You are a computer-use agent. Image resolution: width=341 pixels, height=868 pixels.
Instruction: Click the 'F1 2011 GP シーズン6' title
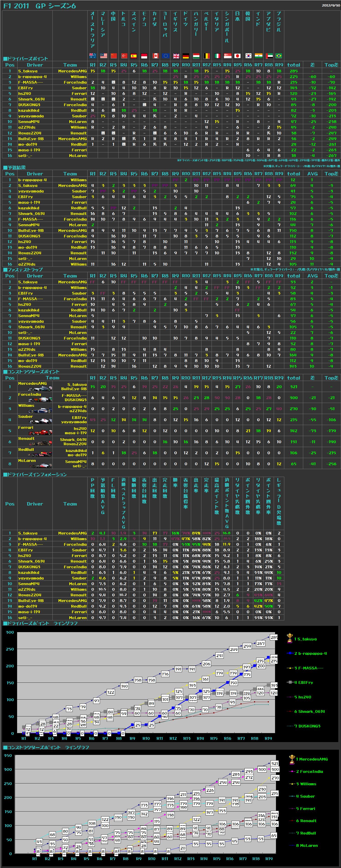pyautogui.click(x=40, y=6)
